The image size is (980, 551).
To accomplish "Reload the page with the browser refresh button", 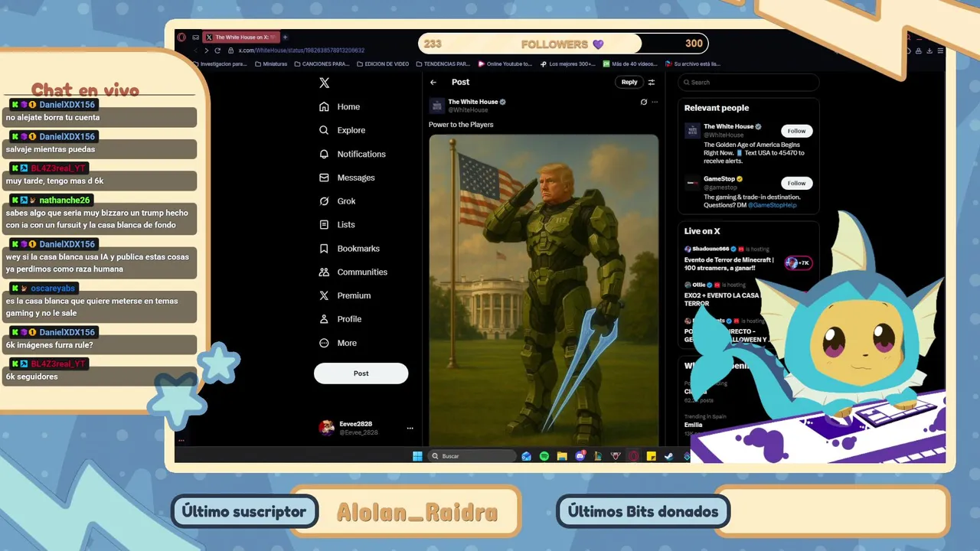I will tap(218, 51).
